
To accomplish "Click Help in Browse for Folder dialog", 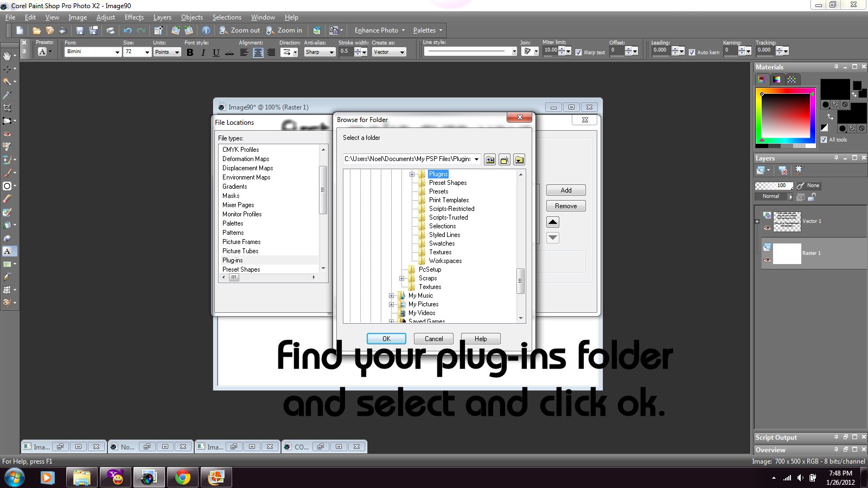I will click(x=481, y=339).
